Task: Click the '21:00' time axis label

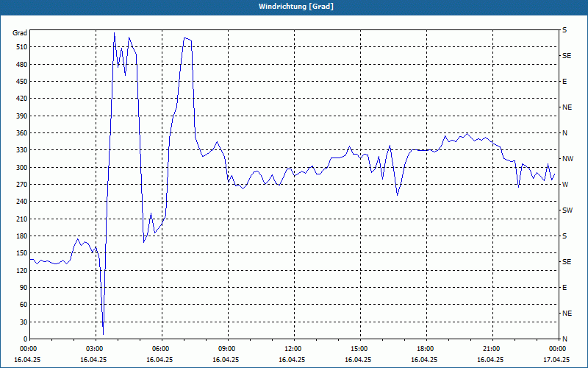Action: [x=492, y=349]
